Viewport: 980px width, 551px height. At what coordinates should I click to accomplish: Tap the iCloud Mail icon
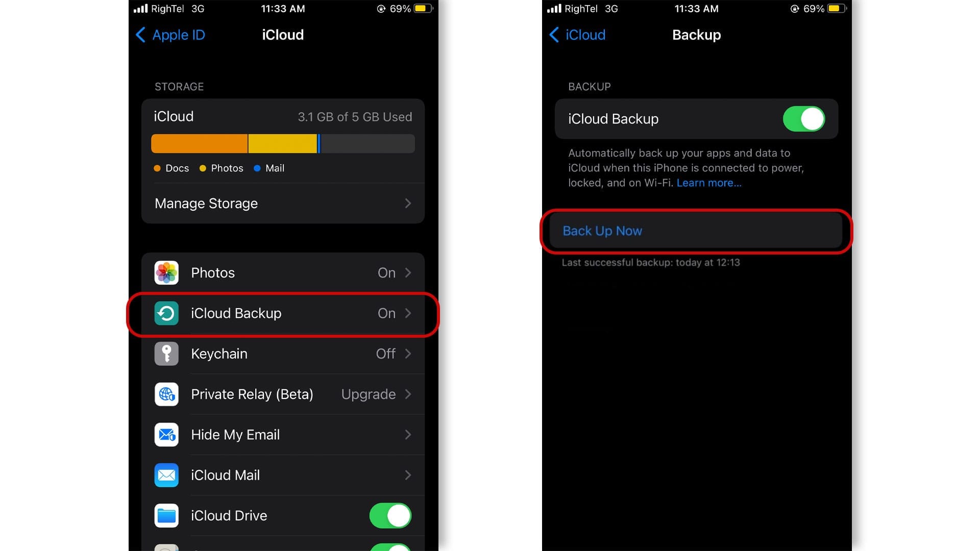click(x=166, y=475)
